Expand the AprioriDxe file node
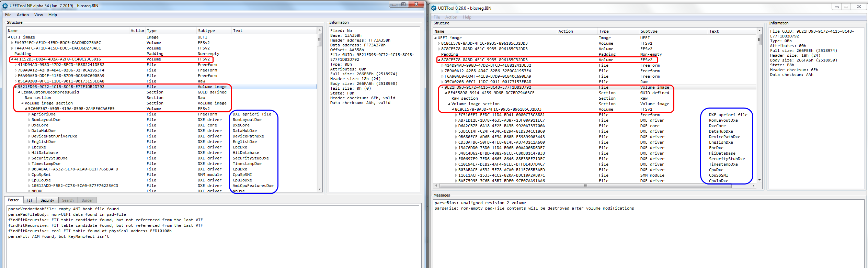This screenshot has width=868, height=268. coord(29,114)
